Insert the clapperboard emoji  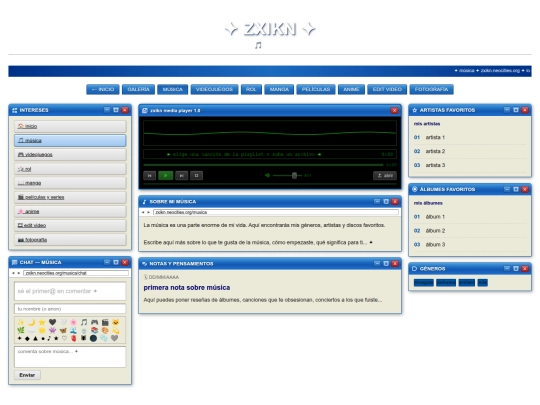click(105, 322)
